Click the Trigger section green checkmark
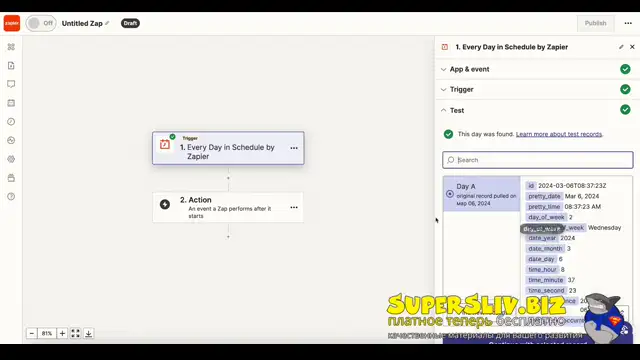The width and height of the screenshot is (640, 360). [625, 89]
